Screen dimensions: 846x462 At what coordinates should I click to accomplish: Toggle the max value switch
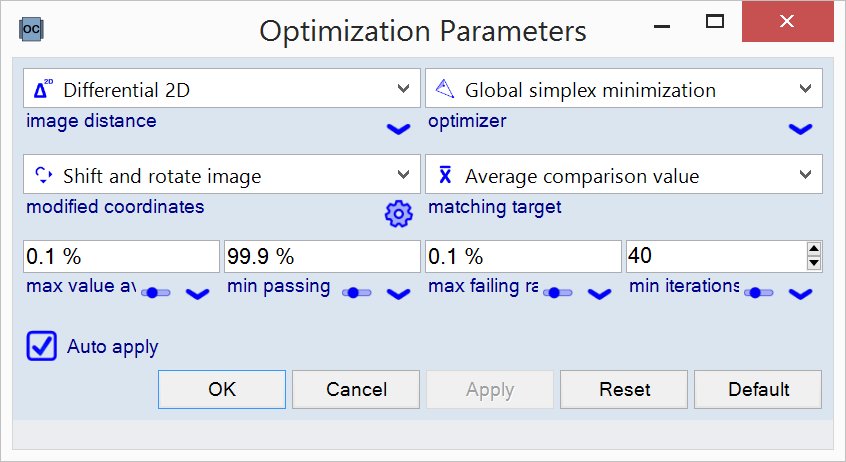157,293
